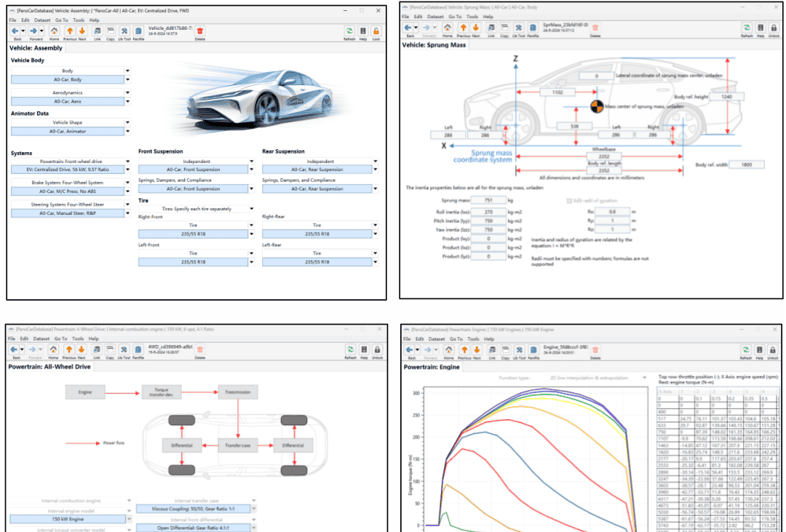Open Lib Tool in Vehicle: Assembly toolbar
The width and height of the screenshot is (786, 532).
click(x=124, y=31)
